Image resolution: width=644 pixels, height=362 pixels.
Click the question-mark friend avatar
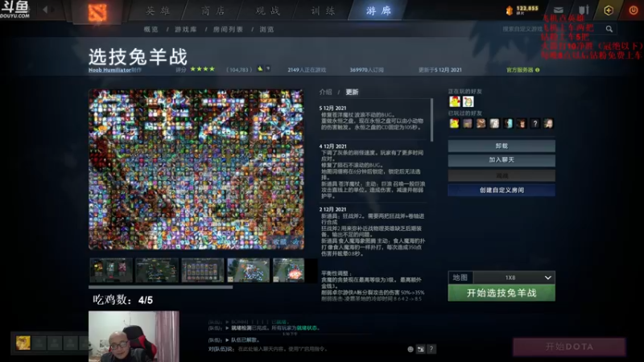coord(535,123)
